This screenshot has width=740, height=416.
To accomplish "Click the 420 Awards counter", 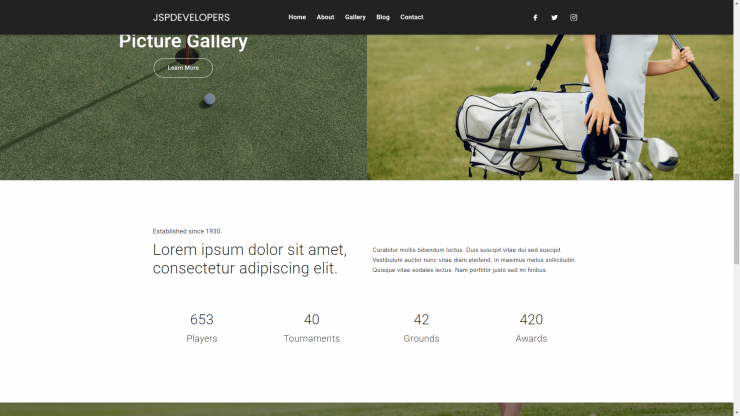I will pyautogui.click(x=531, y=327).
